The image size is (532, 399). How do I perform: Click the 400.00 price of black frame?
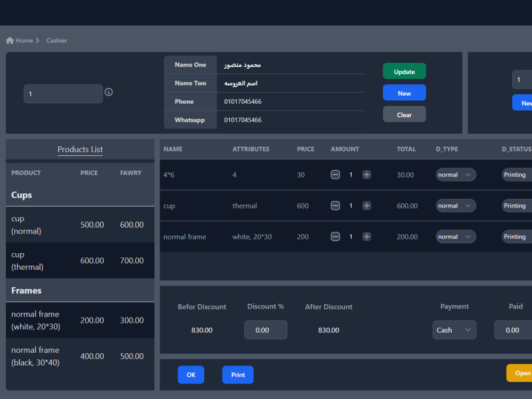92,356
